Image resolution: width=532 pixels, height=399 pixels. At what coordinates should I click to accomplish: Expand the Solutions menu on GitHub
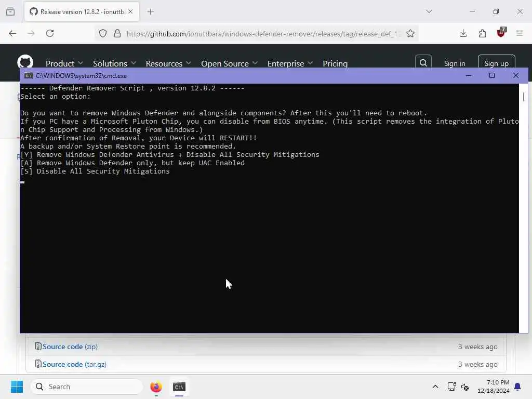pyautogui.click(x=115, y=63)
